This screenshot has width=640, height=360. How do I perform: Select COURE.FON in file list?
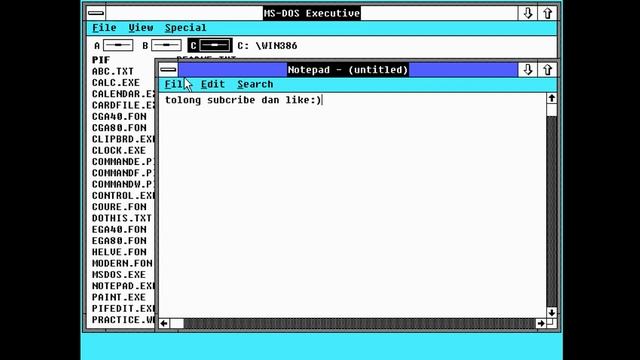click(x=119, y=207)
